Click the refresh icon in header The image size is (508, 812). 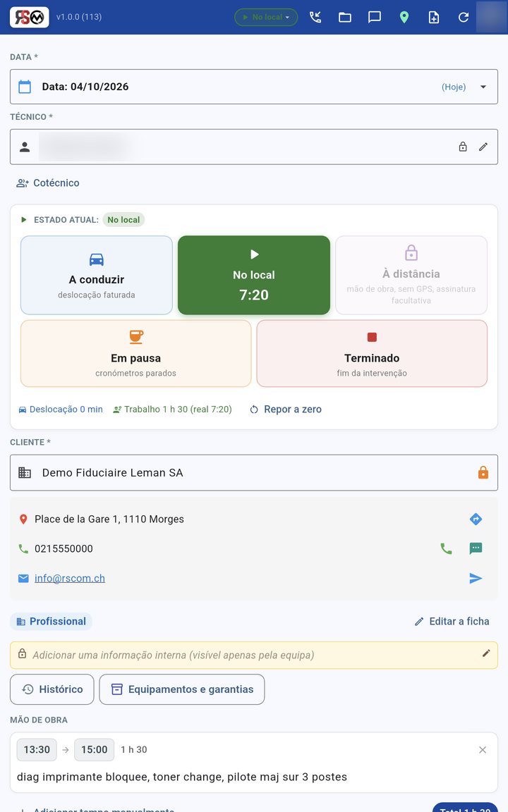[x=464, y=17]
